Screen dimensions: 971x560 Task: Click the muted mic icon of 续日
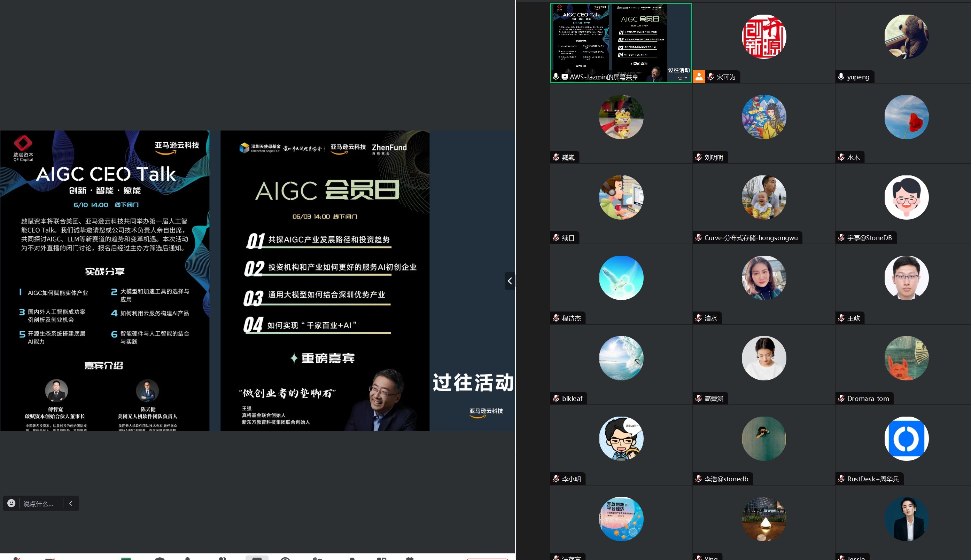tap(556, 238)
